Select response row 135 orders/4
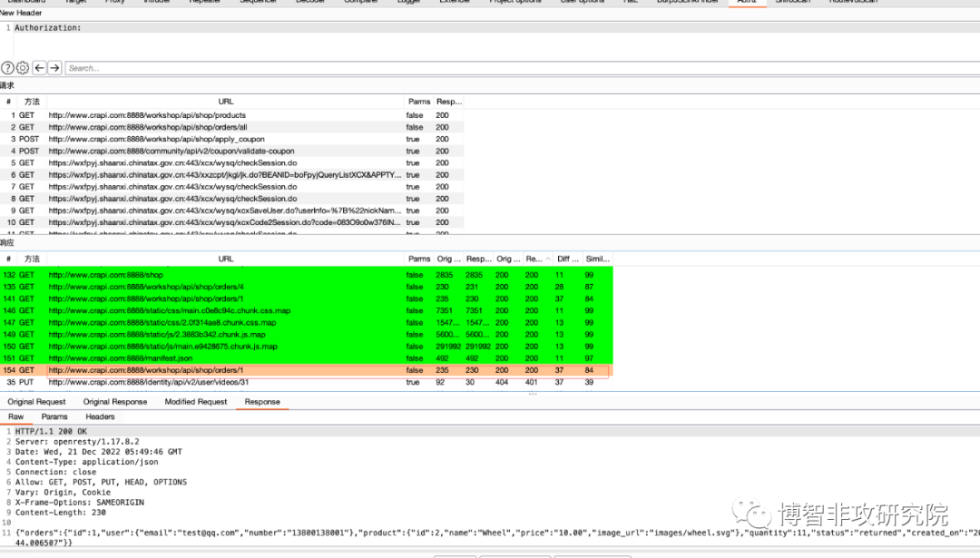 click(307, 287)
